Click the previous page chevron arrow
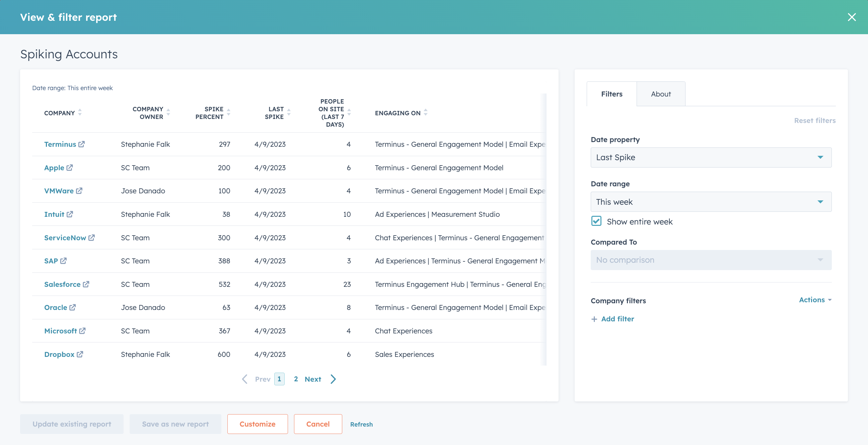 coord(245,379)
